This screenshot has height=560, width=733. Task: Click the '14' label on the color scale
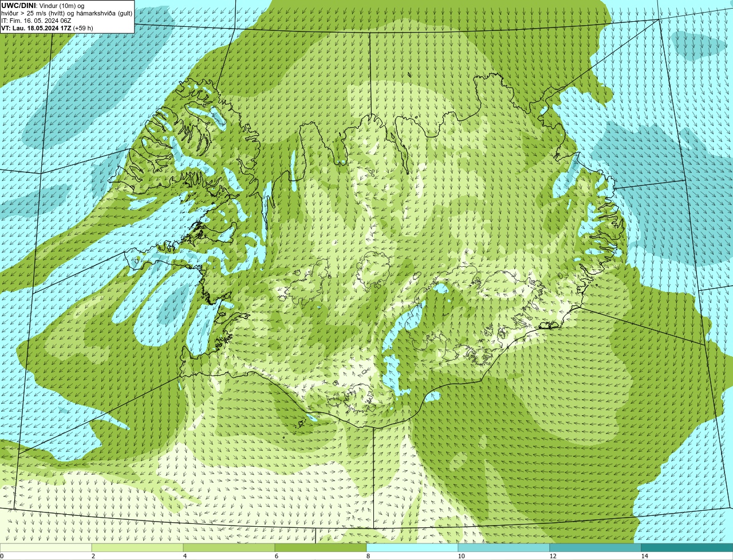(x=645, y=556)
